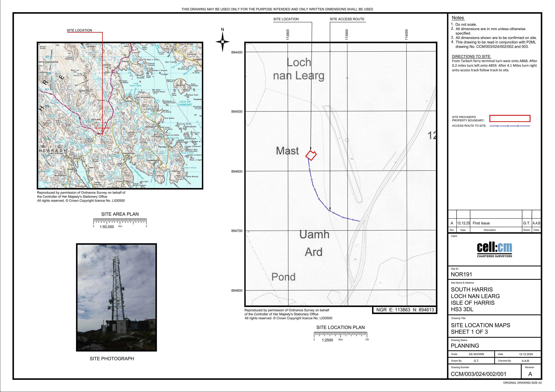The width and height of the screenshot is (555, 392).
Task: Select the drawing status "PLANNING"
Action: (465, 346)
